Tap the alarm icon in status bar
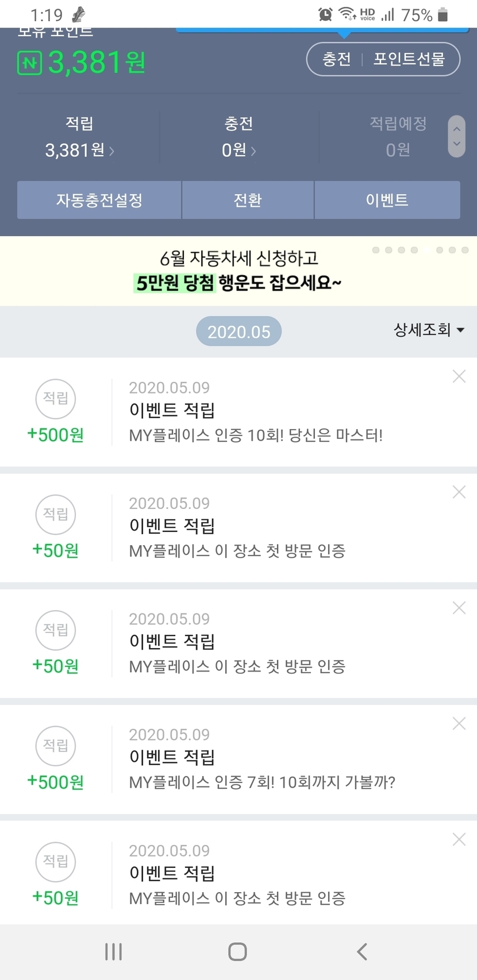477x980 pixels. tap(325, 14)
